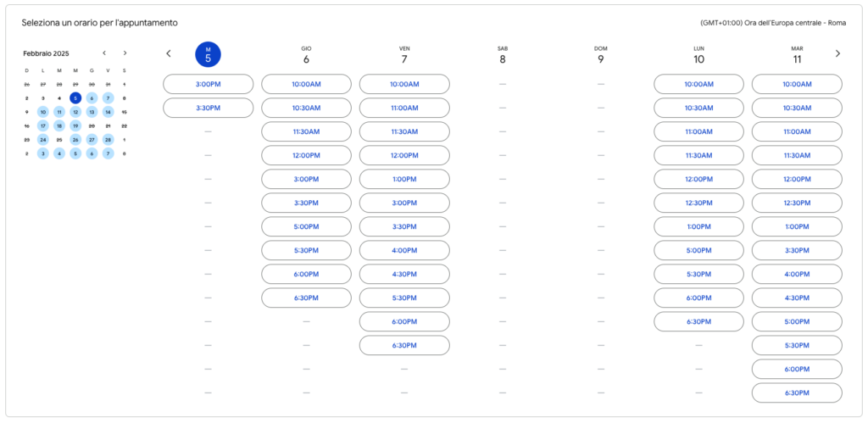868x423 pixels.
Task: Open the MAR 11 day header
Action: click(x=797, y=55)
